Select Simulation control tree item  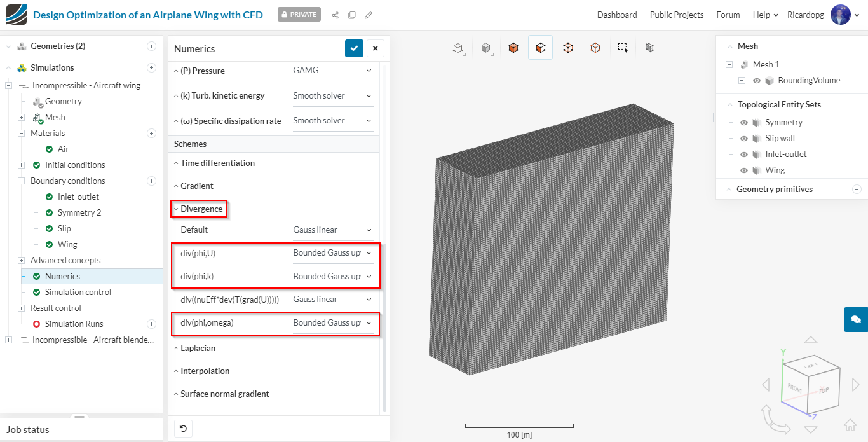pyautogui.click(x=78, y=292)
